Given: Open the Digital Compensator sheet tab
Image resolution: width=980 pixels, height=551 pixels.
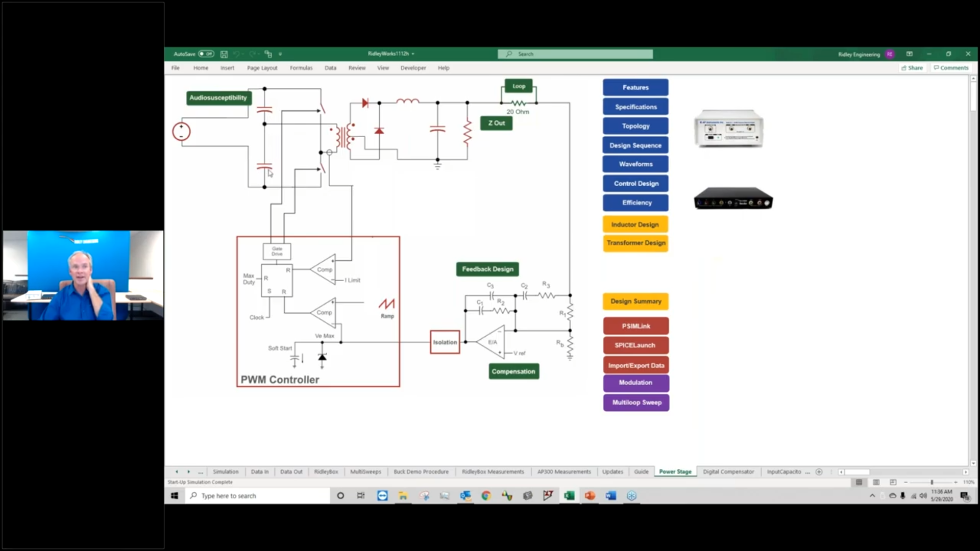Looking at the screenshot, I should [x=728, y=471].
